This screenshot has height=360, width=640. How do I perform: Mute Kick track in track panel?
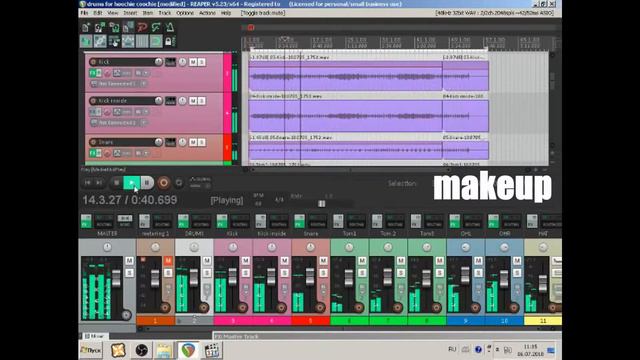pos(193,62)
